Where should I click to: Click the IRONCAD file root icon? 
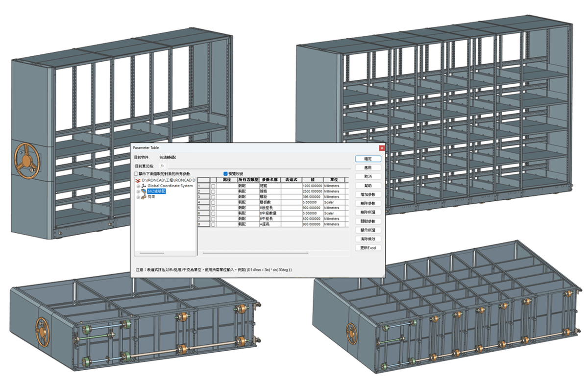click(x=138, y=180)
